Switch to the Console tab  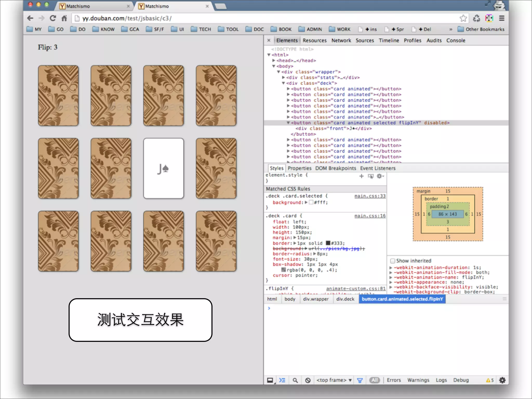(x=456, y=41)
